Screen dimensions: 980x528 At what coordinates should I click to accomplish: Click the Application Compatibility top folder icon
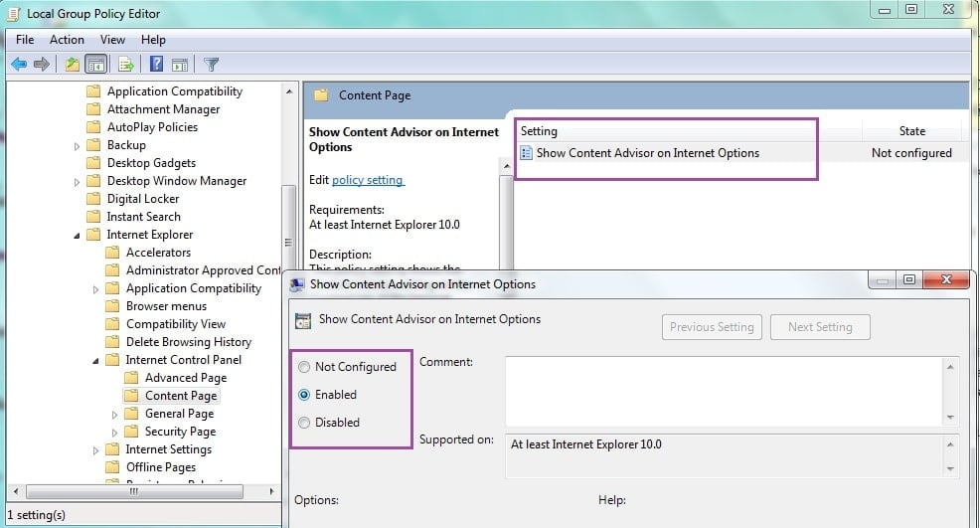coord(93,90)
